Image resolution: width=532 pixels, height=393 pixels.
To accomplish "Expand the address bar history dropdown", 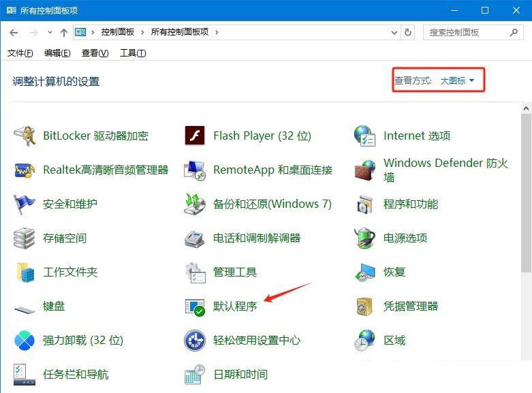I will pos(394,33).
